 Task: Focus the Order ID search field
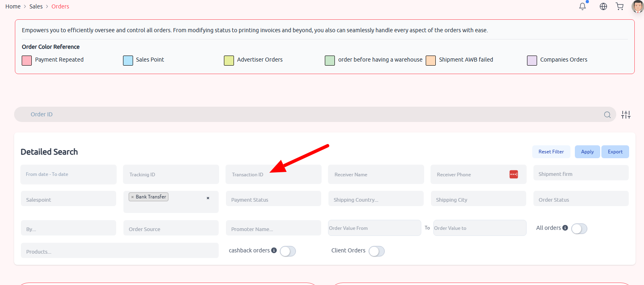point(315,114)
